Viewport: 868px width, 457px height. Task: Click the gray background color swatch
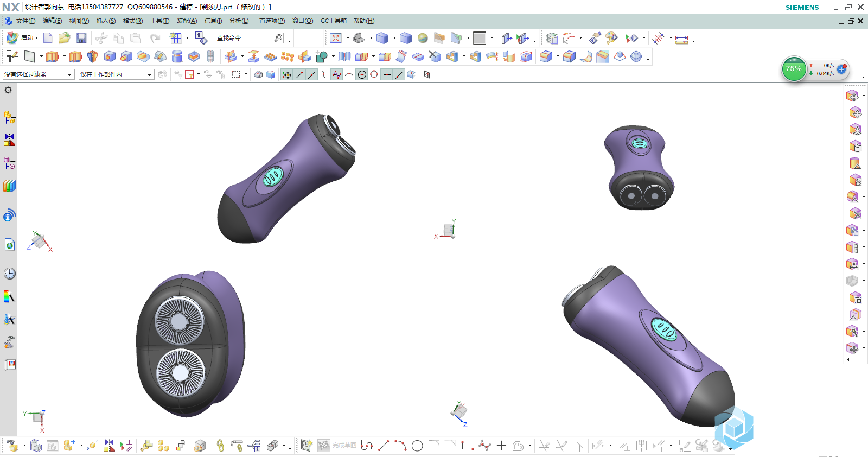click(x=480, y=38)
